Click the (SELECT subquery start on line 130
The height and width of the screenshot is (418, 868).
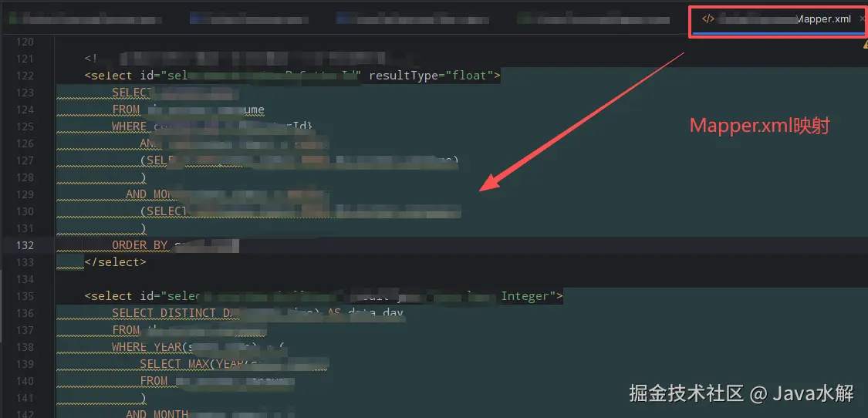pos(164,211)
